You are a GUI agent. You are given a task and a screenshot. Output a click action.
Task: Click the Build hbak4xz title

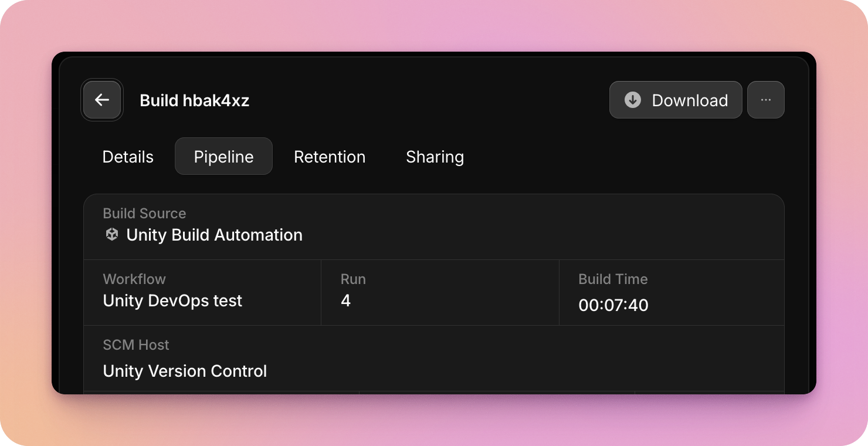pyautogui.click(x=194, y=100)
